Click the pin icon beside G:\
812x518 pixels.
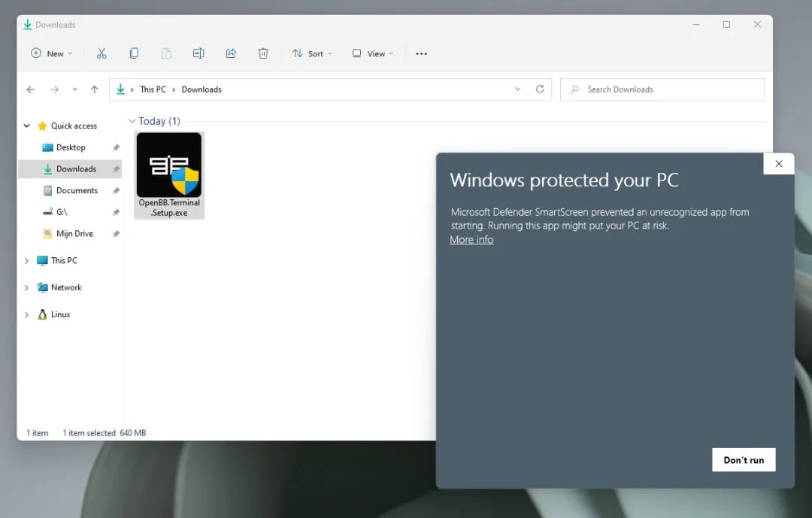116,212
